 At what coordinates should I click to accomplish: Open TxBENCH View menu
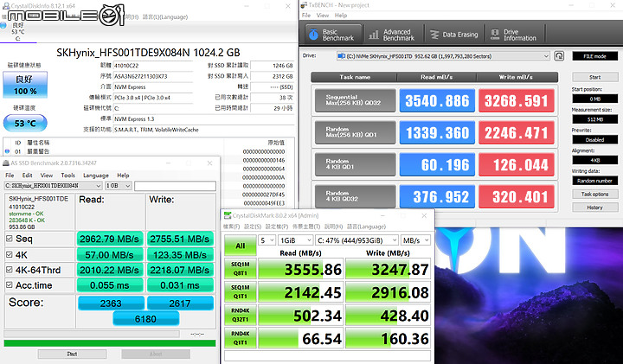tap(322, 15)
